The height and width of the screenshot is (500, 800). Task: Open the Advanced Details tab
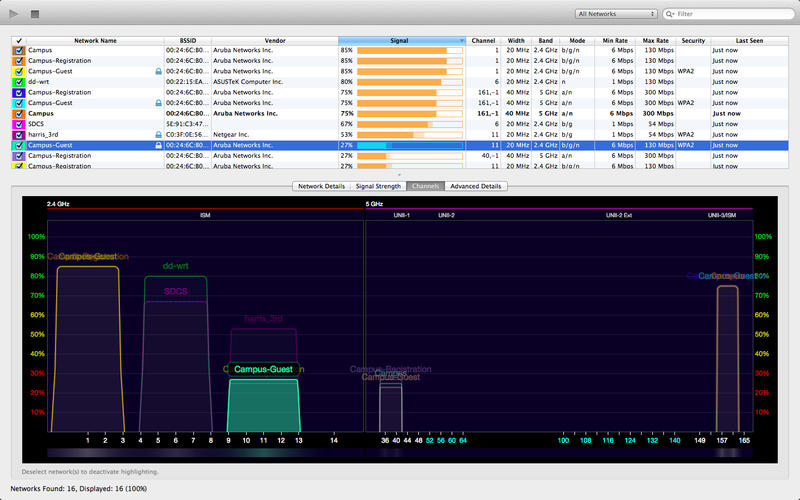pos(477,186)
